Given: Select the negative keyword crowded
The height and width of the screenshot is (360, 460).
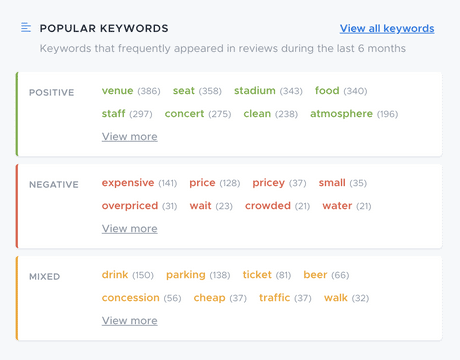Looking at the screenshot, I should pyautogui.click(x=268, y=206).
